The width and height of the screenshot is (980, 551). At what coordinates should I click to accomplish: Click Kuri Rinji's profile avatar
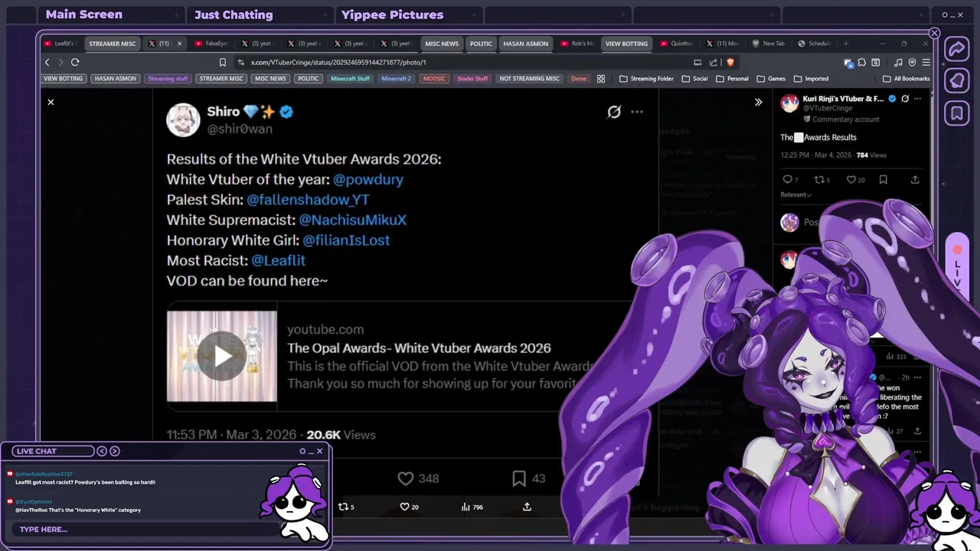tap(789, 103)
